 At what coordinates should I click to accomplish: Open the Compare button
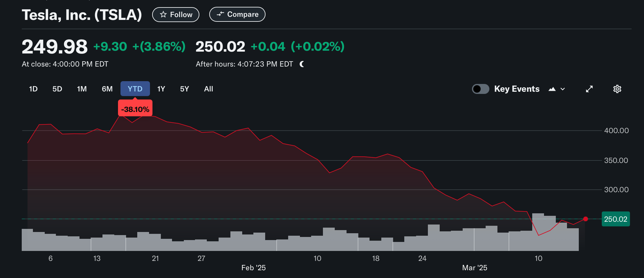coord(237,14)
